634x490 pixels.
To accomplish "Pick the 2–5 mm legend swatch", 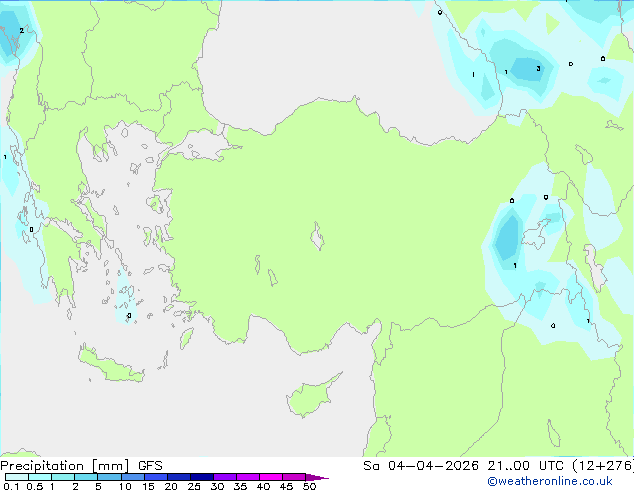I will (x=86, y=477).
